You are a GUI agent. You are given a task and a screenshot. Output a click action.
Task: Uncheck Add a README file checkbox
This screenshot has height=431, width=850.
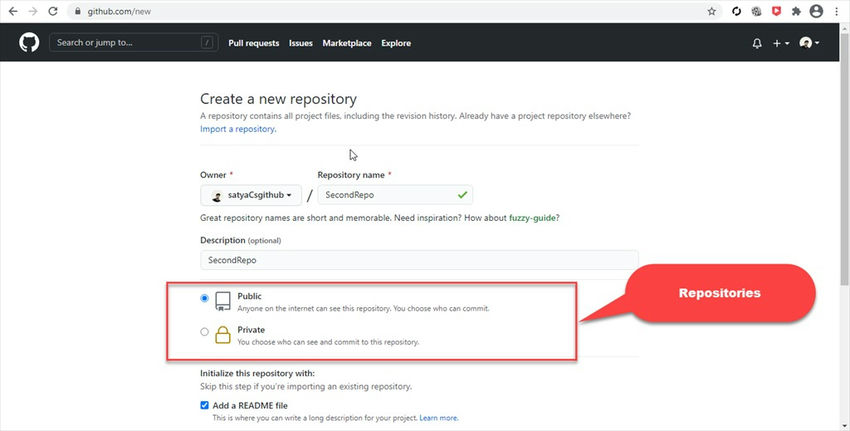coord(204,405)
